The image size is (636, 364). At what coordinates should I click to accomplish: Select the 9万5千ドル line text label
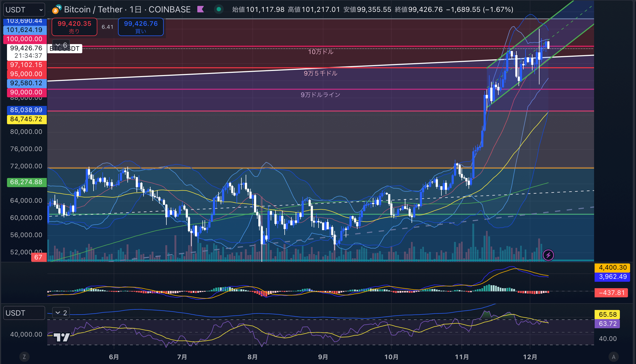[x=320, y=73]
